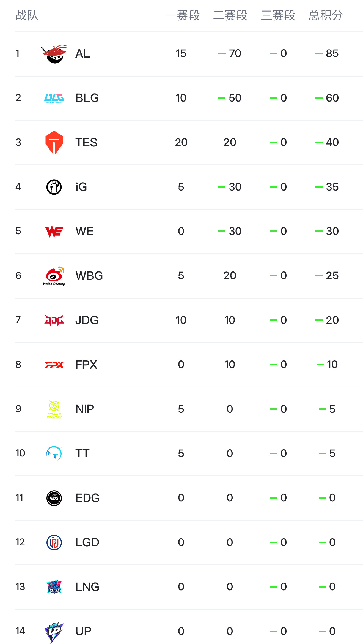Tap the TES orange shield logo
The image size is (363, 644).
54,143
